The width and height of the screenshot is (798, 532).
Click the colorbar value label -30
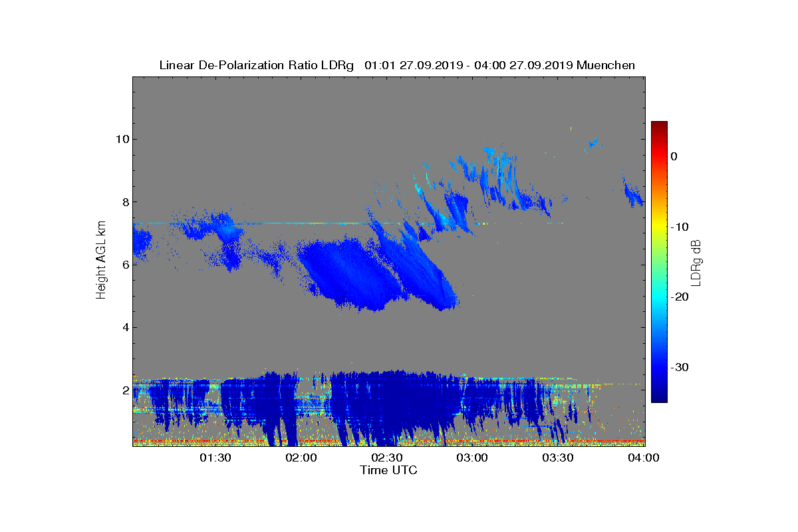(679, 368)
